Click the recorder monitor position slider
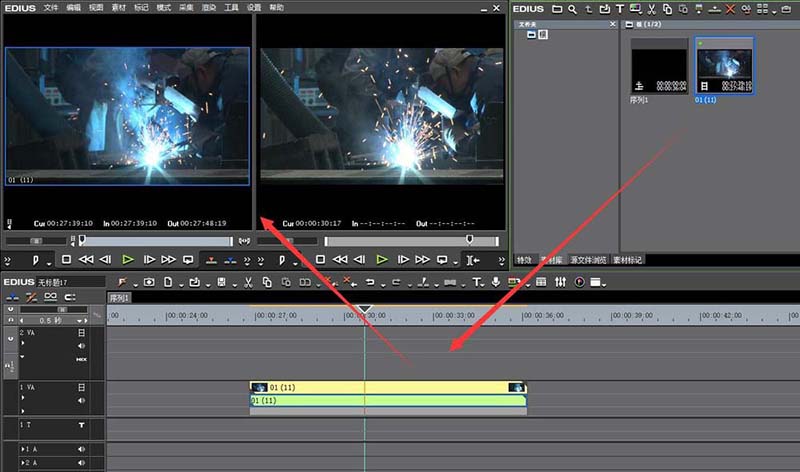The height and width of the screenshot is (472, 800). pos(410,241)
